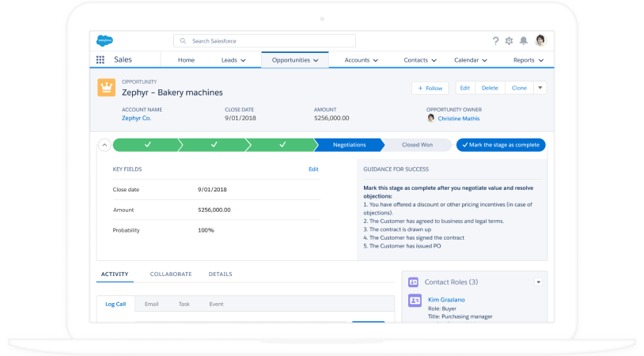Screen dimensions: 644x356
Task: Click the Salesforce cloud logo
Action: tap(105, 40)
